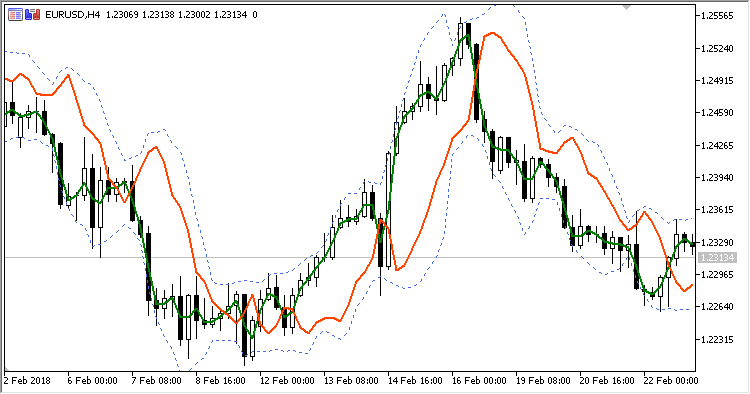
Task: Click the 1.24265 price axis label
Action: click(717, 145)
